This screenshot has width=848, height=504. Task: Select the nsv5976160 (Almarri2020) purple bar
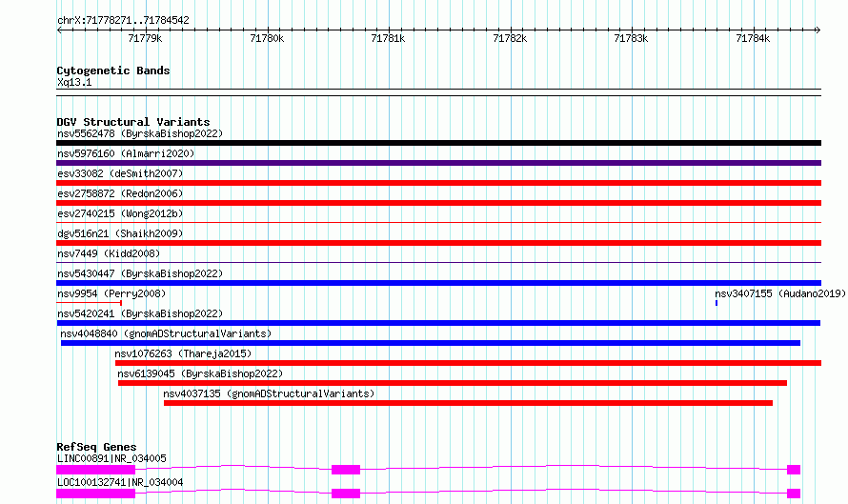click(438, 163)
